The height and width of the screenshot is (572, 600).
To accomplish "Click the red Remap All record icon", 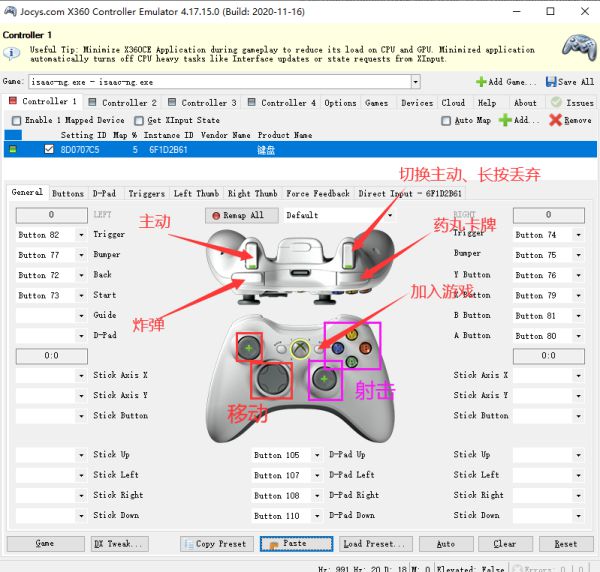I will tap(215, 215).
